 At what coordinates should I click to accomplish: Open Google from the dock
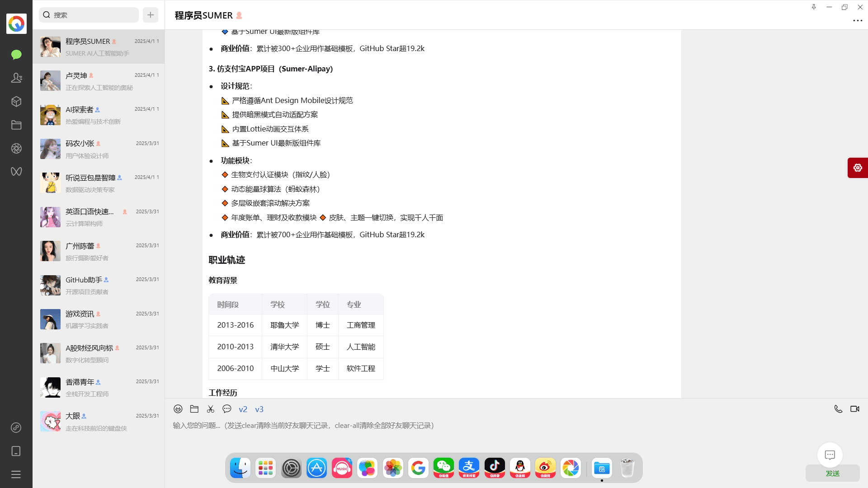click(x=418, y=468)
